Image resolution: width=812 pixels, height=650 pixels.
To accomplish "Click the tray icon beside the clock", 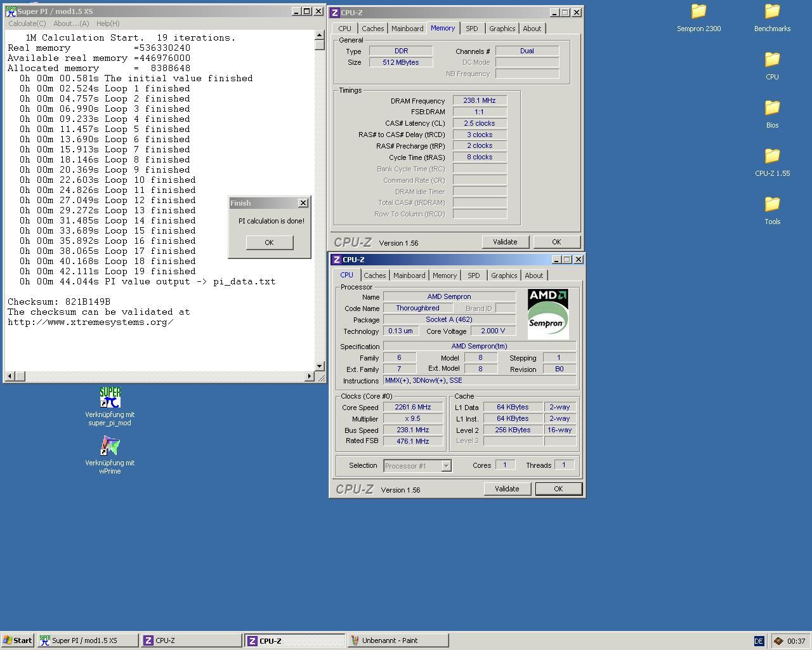I will point(778,641).
